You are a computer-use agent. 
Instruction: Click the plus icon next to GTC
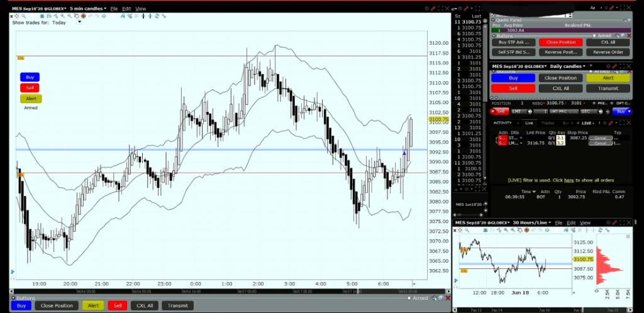(608, 112)
